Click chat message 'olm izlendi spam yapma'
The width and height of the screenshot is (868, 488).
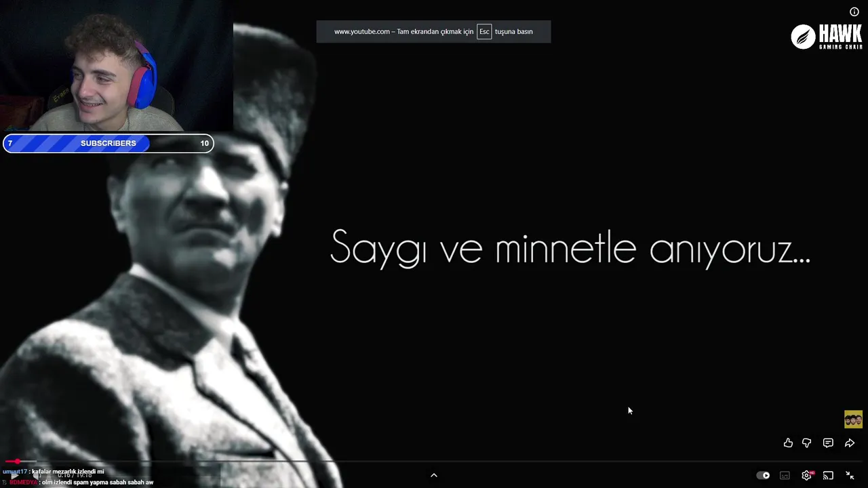point(79,483)
